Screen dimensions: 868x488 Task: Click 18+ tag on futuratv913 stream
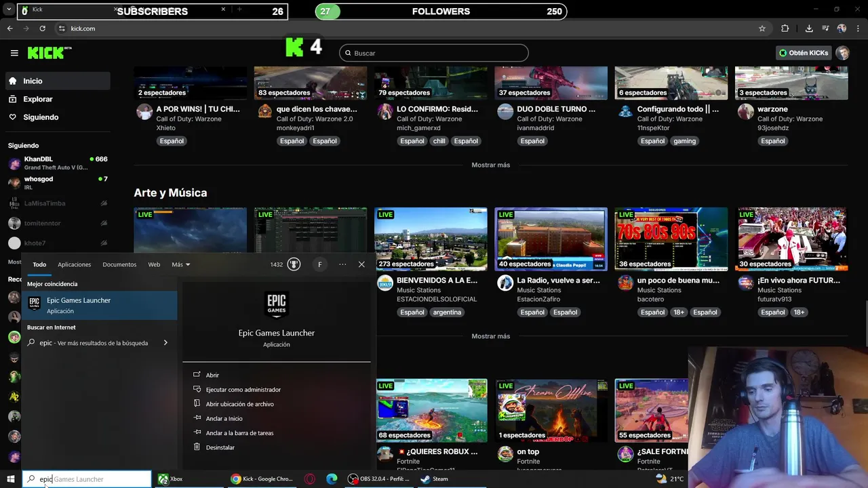coord(799,312)
